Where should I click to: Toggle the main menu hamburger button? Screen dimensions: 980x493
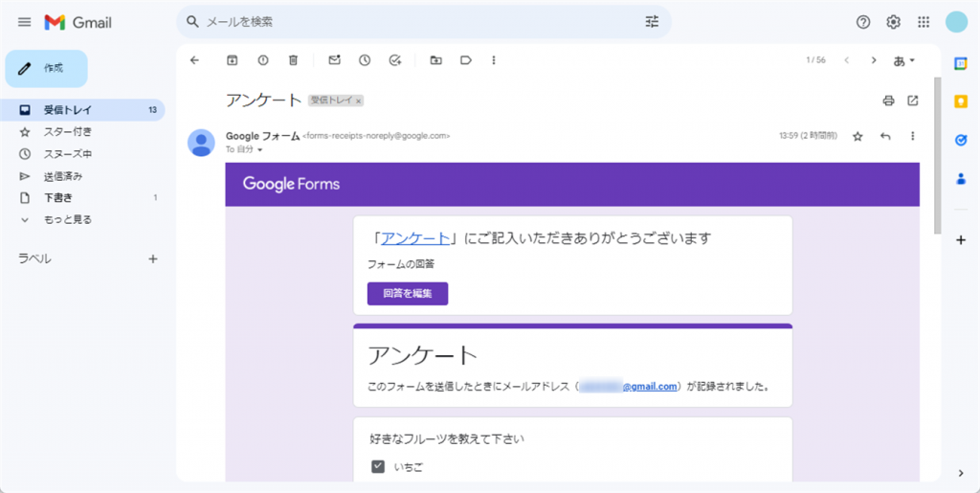click(x=24, y=22)
